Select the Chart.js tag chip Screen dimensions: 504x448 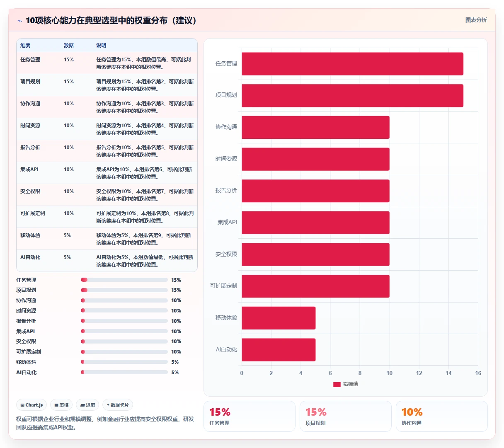[31, 405]
